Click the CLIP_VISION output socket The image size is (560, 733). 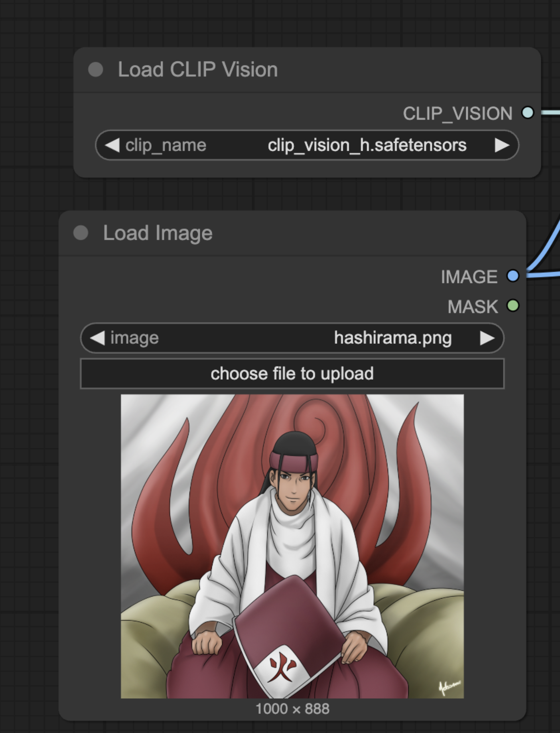[x=527, y=113]
